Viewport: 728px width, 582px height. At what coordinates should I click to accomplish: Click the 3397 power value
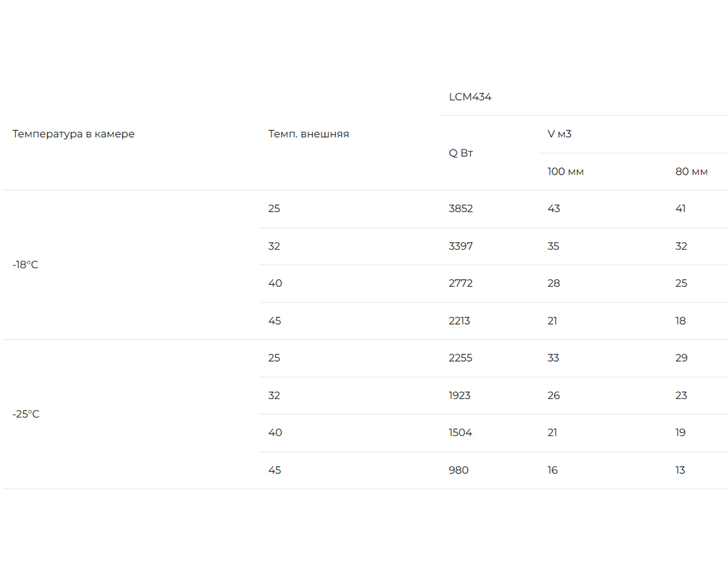tap(461, 246)
